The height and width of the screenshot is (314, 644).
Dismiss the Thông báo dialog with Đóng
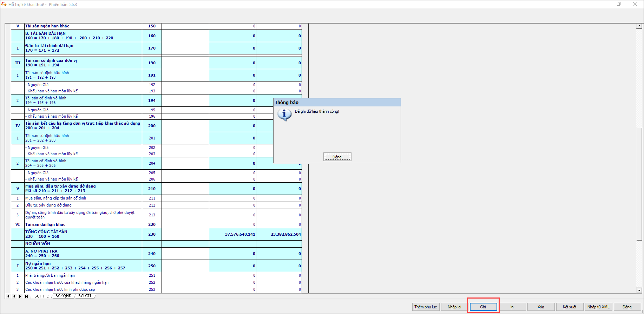(x=337, y=157)
